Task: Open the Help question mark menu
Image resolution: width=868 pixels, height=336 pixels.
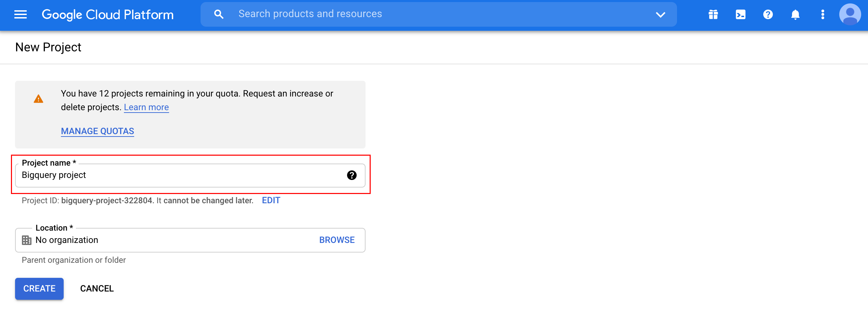Action: pos(768,14)
